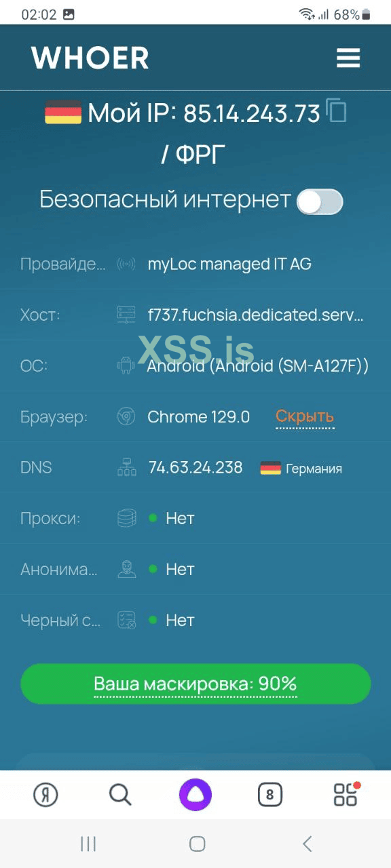The width and height of the screenshot is (391, 868).
Task: Click the browser globe icon
Action: [x=126, y=416]
